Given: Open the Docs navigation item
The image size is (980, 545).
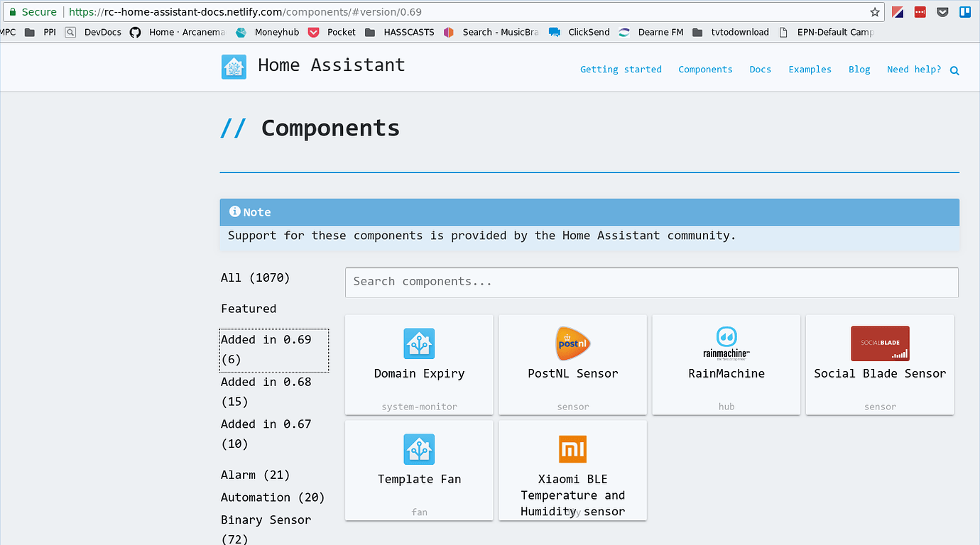Looking at the screenshot, I should pyautogui.click(x=760, y=70).
